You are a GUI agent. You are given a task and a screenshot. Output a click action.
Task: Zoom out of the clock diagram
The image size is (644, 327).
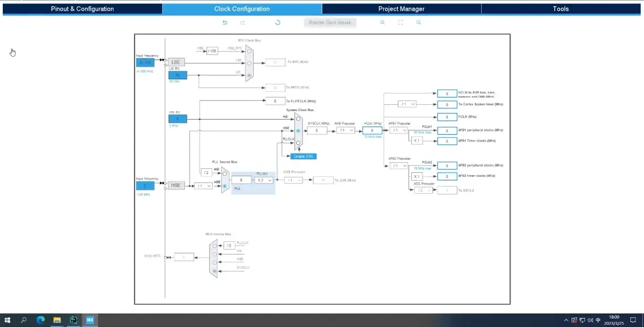click(x=419, y=22)
